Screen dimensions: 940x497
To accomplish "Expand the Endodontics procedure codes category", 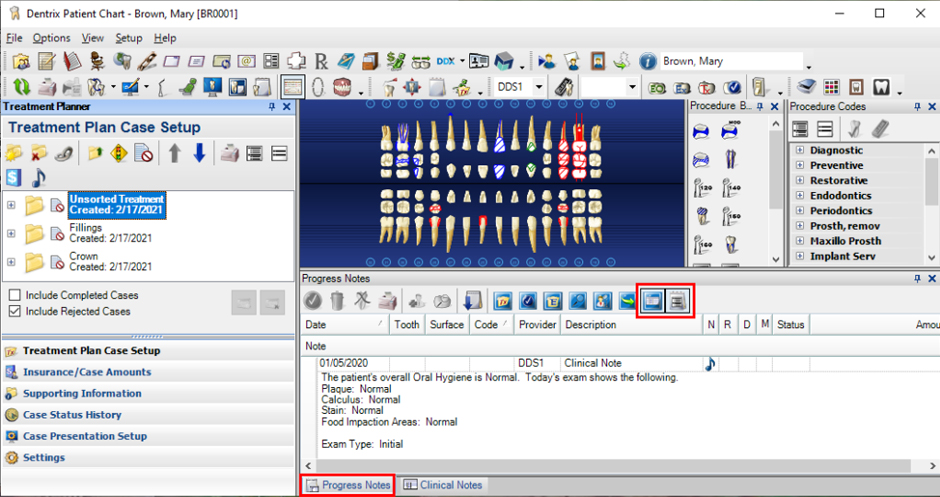I will [800, 196].
